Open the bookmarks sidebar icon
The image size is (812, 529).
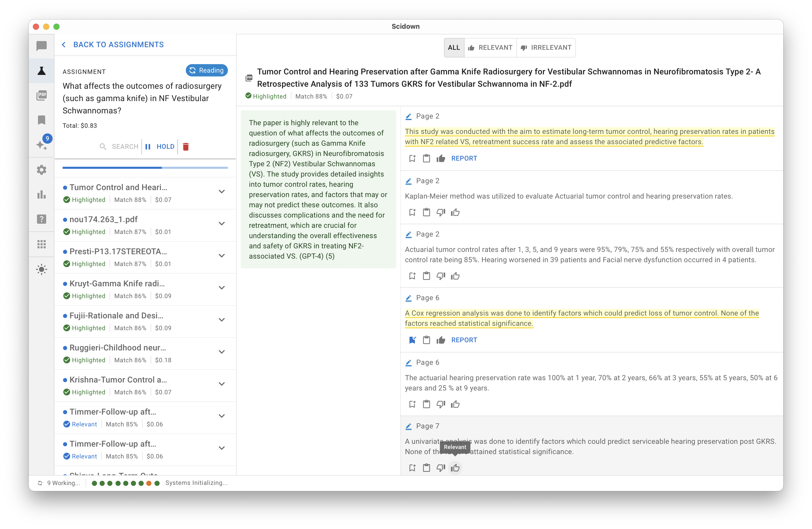click(x=41, y=120)
